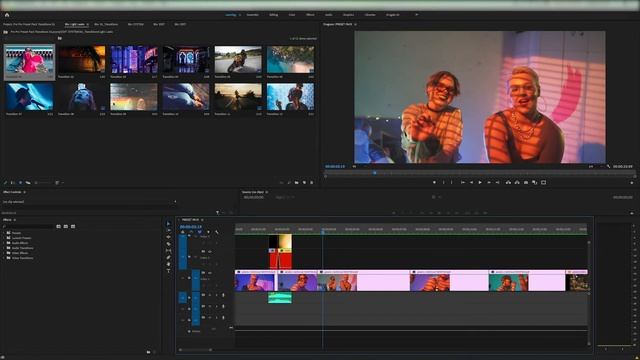This screenshot has height=360, width=640.
Task: Expand the Audio Effects folder
Action: tap(4, 243)
